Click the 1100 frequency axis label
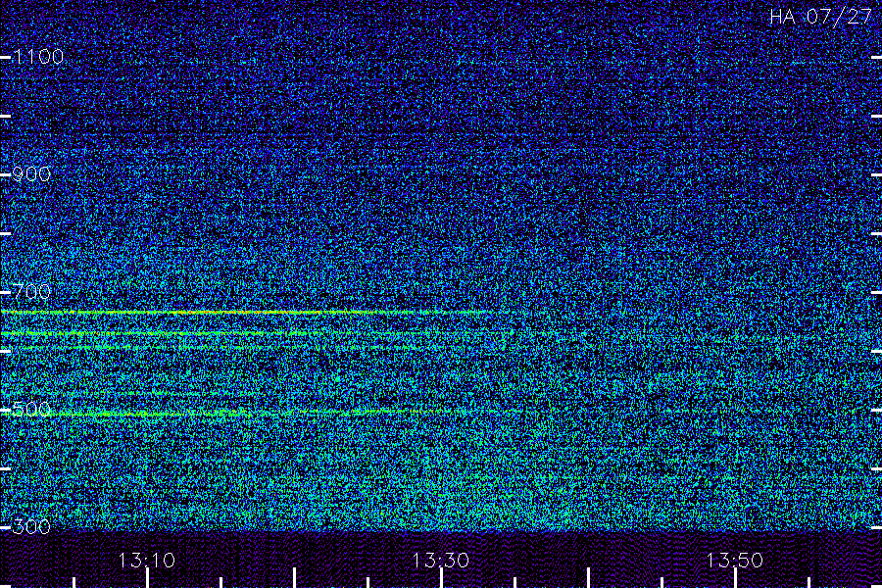This screenshot has height=588, width=882. [x=38, y=57]
